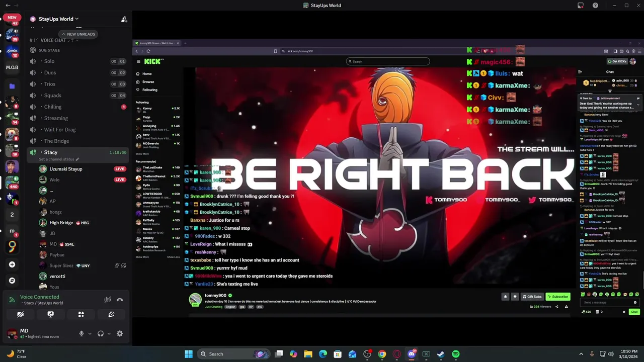Open microphone input options chevron

click(90, 333)
